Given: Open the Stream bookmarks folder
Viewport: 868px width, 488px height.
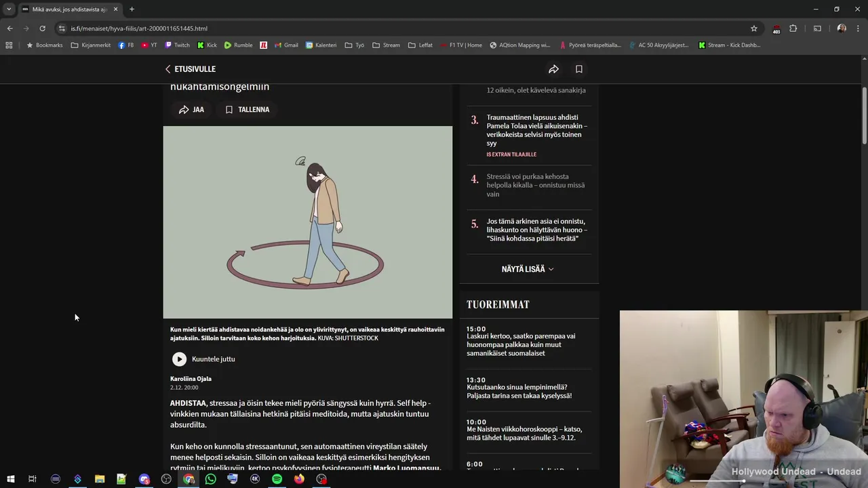Looking at the screenshot, I should point(386,45).
